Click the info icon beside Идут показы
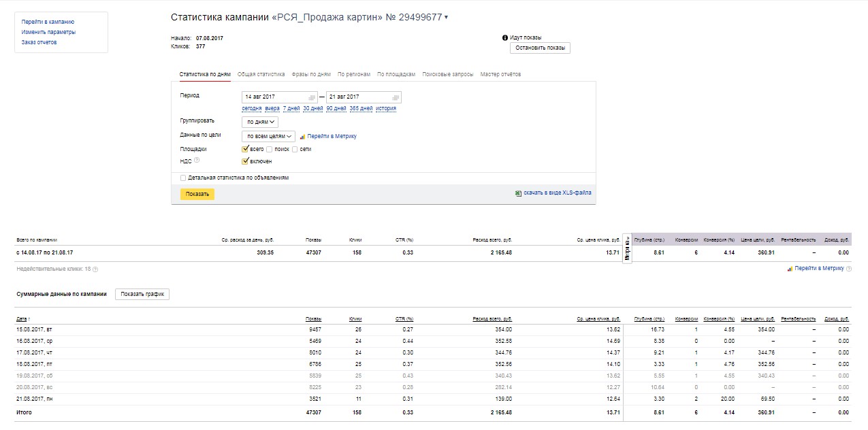This screenshot has width=868, height=430. 505,37
